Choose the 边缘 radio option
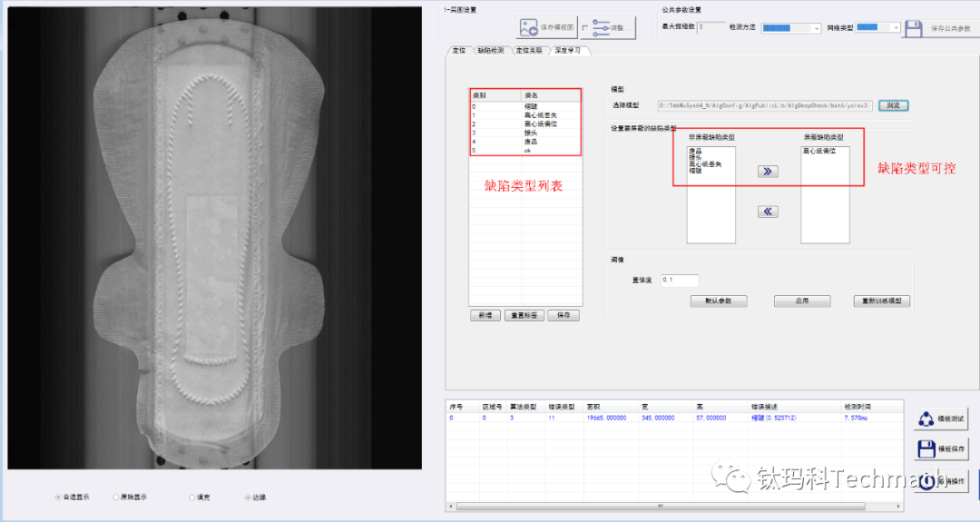Image resolution: width=980 pixels, height=522 pixels. (x=248, y=497)
